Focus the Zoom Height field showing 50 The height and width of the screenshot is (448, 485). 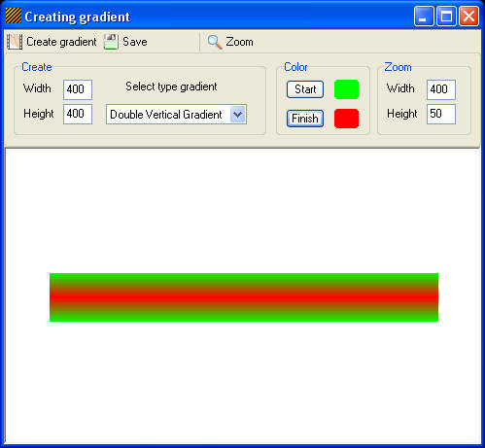click(x=441, y=114)
